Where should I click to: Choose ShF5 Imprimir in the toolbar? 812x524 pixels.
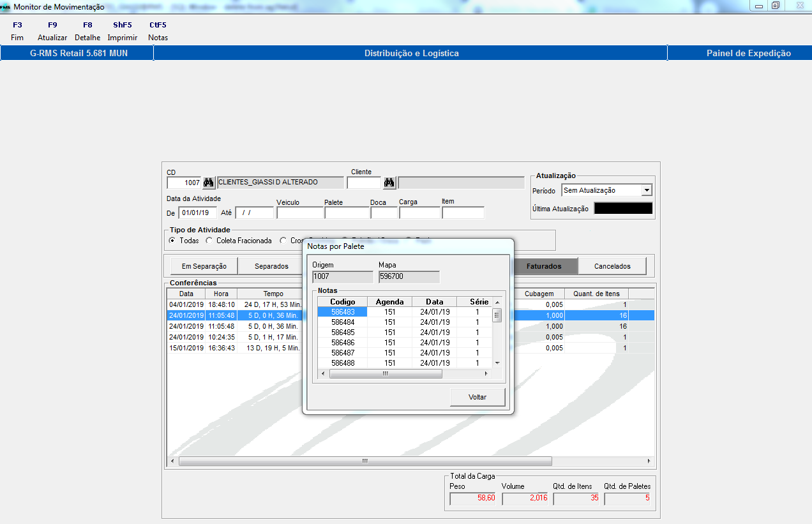pos(123,31)
